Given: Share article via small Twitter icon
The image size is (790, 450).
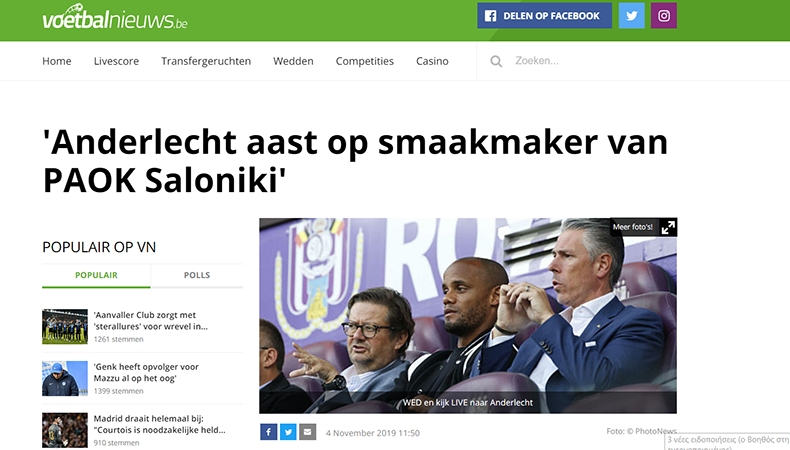Looking at the screenshot, I should point(288,432).
